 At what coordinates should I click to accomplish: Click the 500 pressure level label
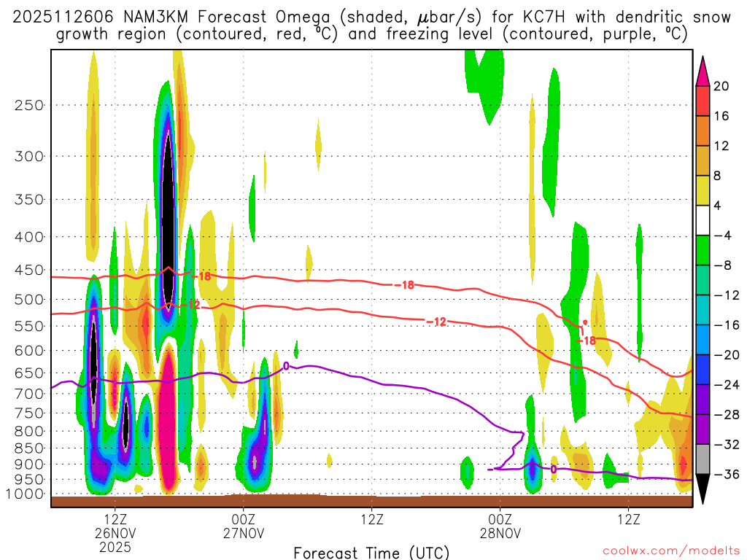point(29,300)
